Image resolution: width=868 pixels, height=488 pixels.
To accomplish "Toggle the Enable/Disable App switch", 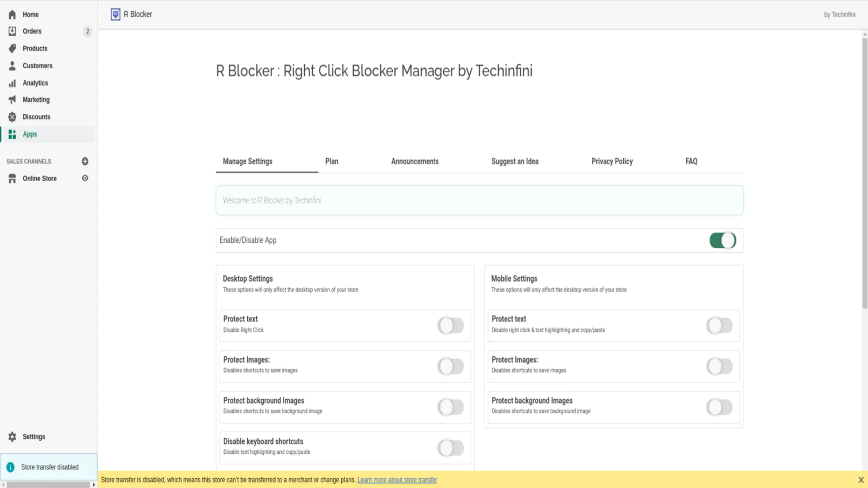I will pos(723,240).
